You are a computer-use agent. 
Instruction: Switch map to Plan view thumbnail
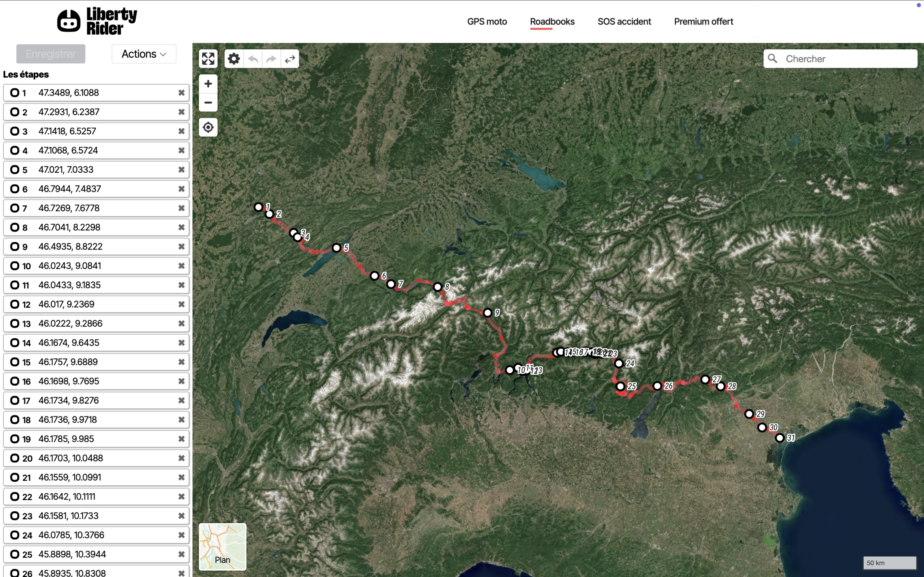[222, 546]
